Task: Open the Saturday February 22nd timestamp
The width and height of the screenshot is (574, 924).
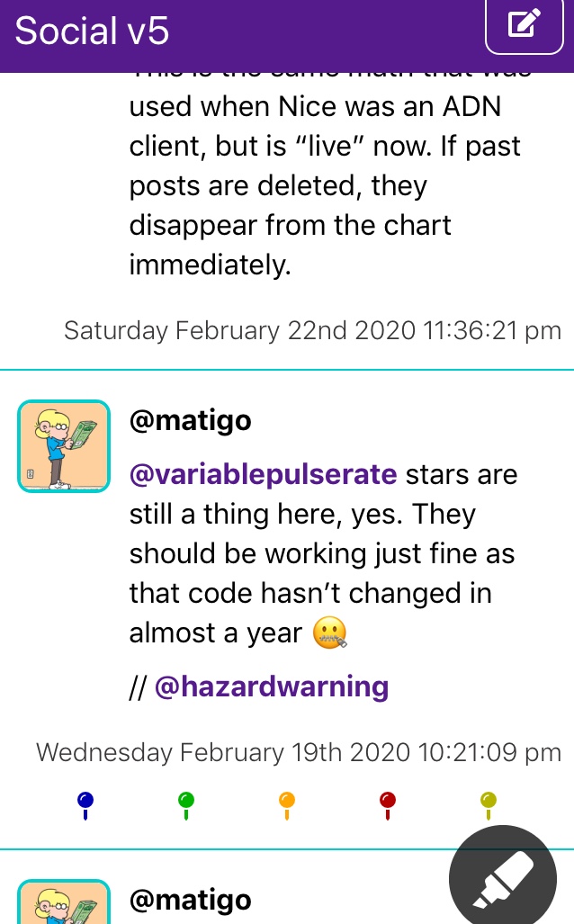Action: [x=312, y=330]
